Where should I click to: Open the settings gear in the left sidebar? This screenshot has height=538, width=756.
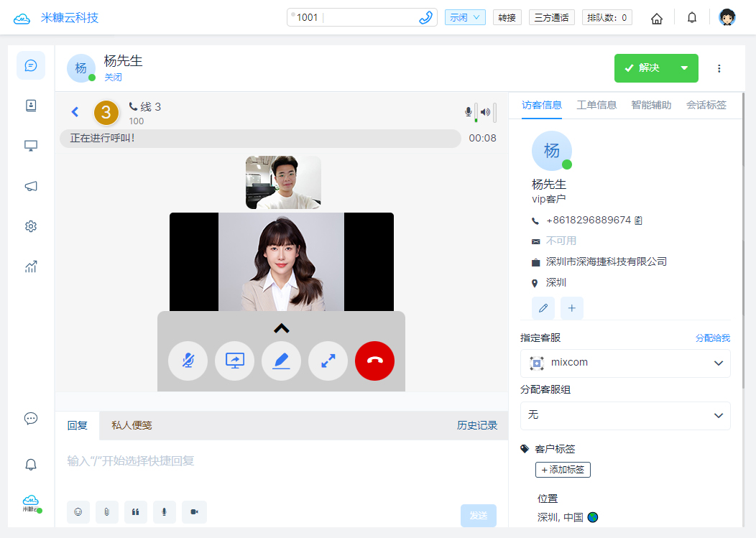(30, 226)
